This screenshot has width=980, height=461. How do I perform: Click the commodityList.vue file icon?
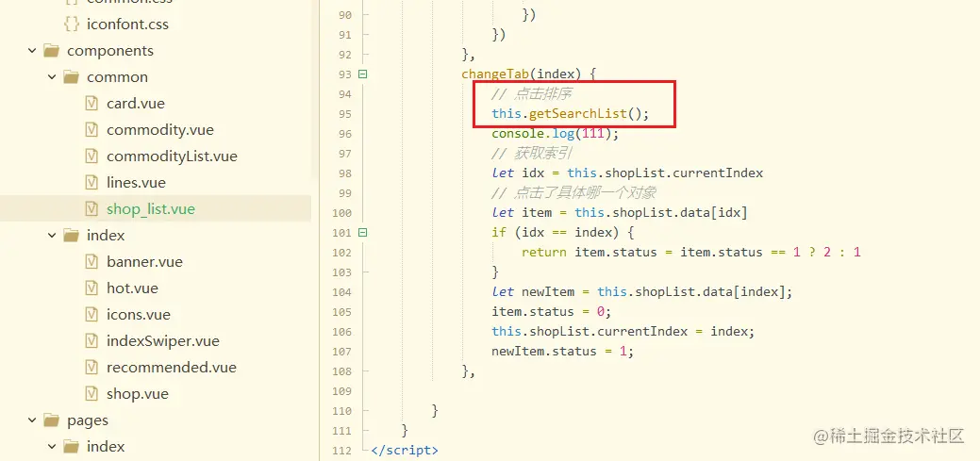pyautogui.click(x=91, y=156)
